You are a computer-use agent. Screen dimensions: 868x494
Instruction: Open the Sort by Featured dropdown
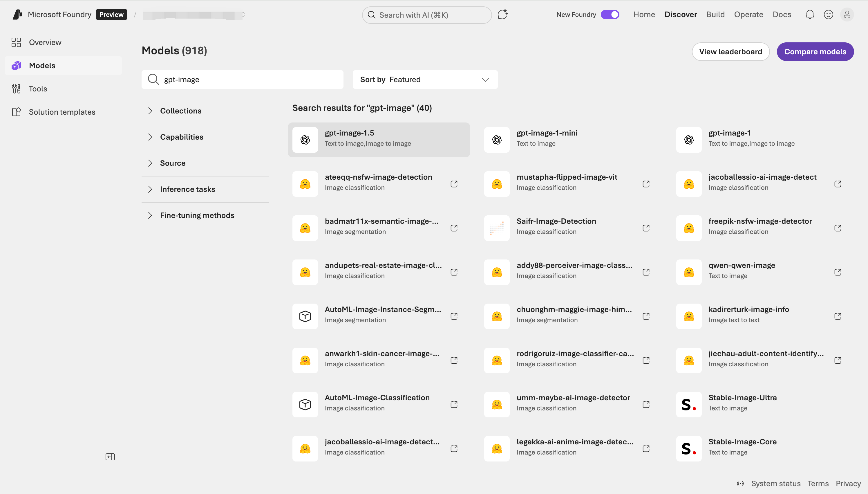click(425, 80)
